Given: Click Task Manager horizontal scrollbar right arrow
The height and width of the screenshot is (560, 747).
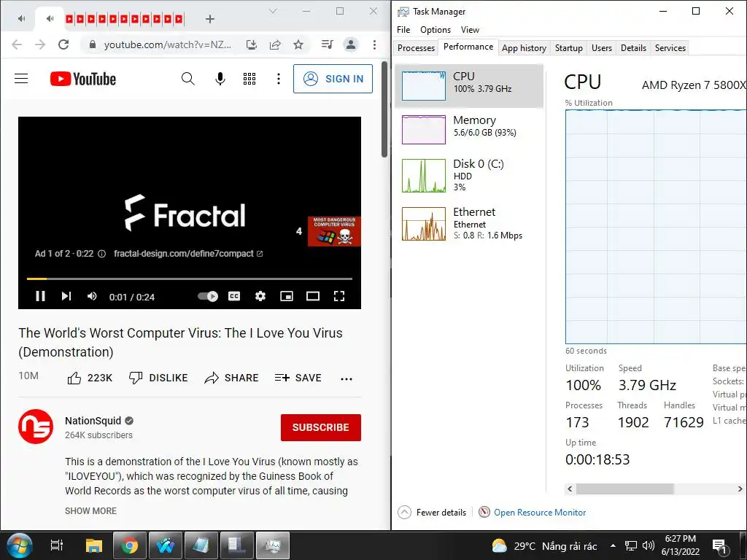Looking at the screenshot, I should [740, 489].
